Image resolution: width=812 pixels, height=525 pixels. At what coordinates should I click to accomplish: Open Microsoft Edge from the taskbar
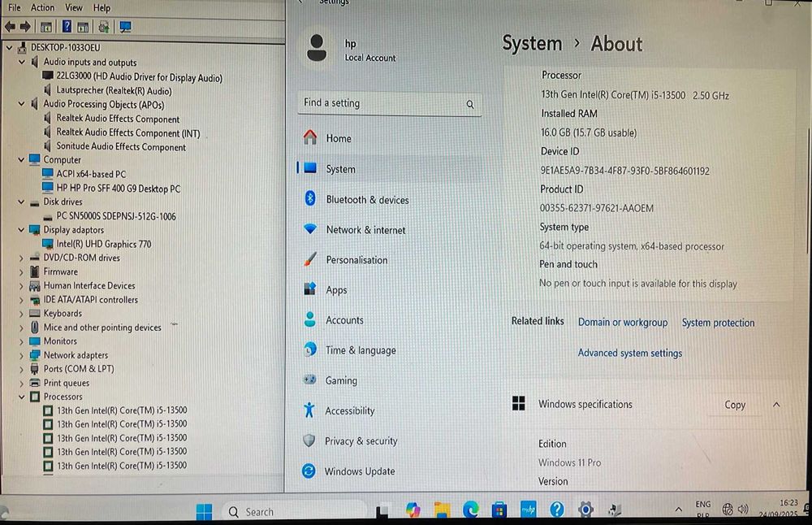point(471,510)
